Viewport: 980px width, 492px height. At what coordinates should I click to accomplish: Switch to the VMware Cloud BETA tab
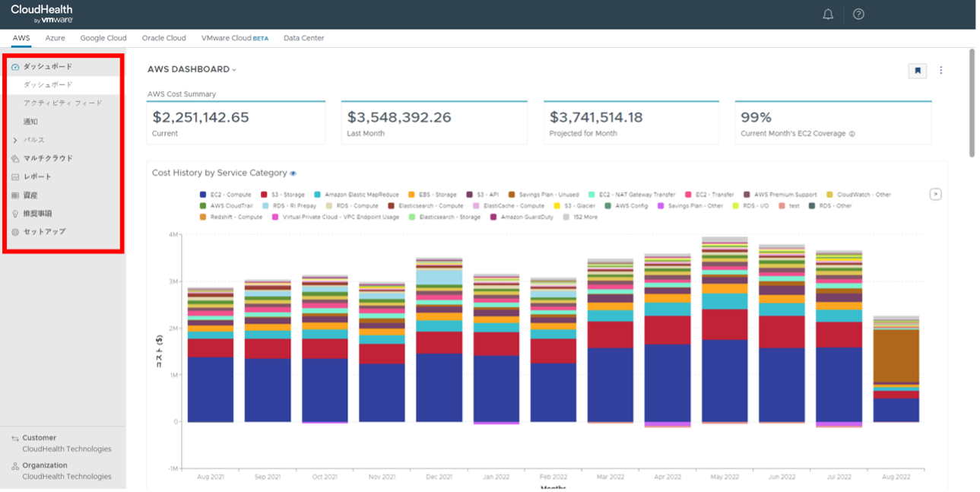pos(235,38)
